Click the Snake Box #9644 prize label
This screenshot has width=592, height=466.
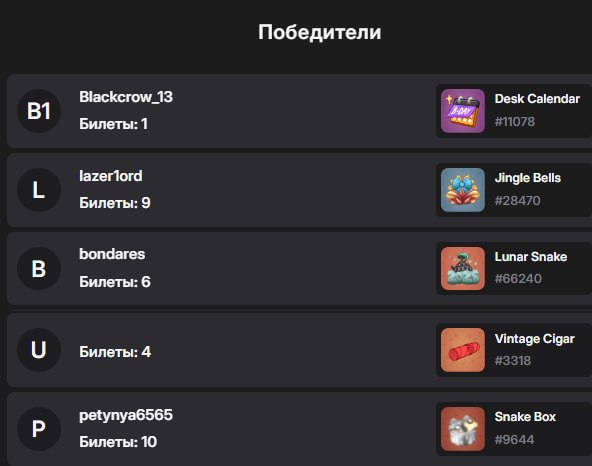pos(525,428)
